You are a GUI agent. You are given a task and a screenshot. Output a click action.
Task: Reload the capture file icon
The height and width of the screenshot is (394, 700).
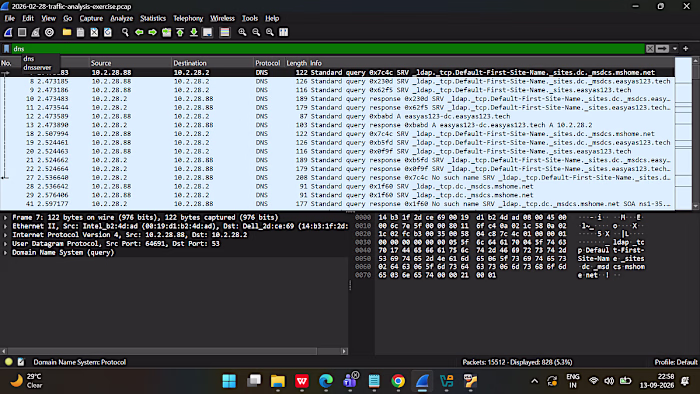click(x=108, y=32)
